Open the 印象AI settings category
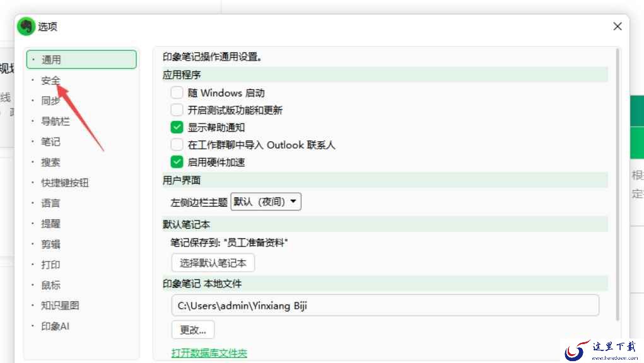644x363 pixels. pyautogui.click(x=56, y=326)
